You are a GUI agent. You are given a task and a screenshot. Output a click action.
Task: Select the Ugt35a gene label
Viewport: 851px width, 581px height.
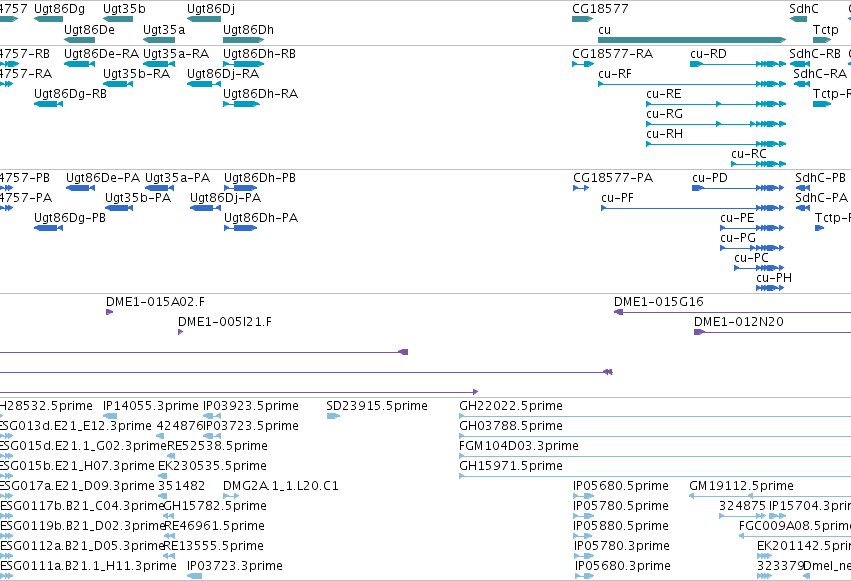164,29
